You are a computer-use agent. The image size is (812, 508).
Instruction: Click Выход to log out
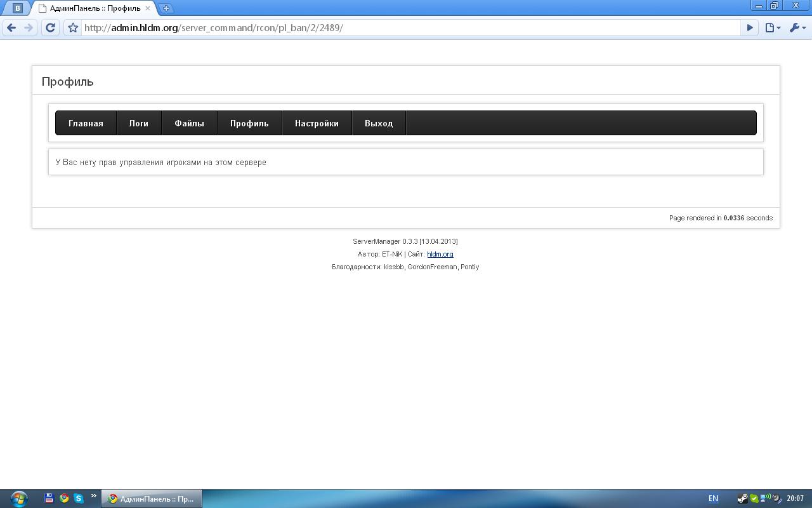(x=379, y=123)
